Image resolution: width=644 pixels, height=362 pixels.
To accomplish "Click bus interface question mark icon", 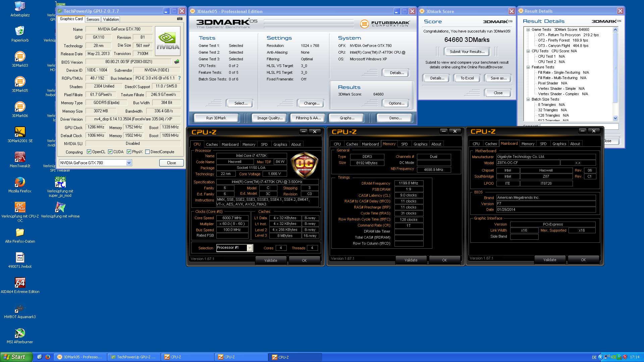I will 179,78.
